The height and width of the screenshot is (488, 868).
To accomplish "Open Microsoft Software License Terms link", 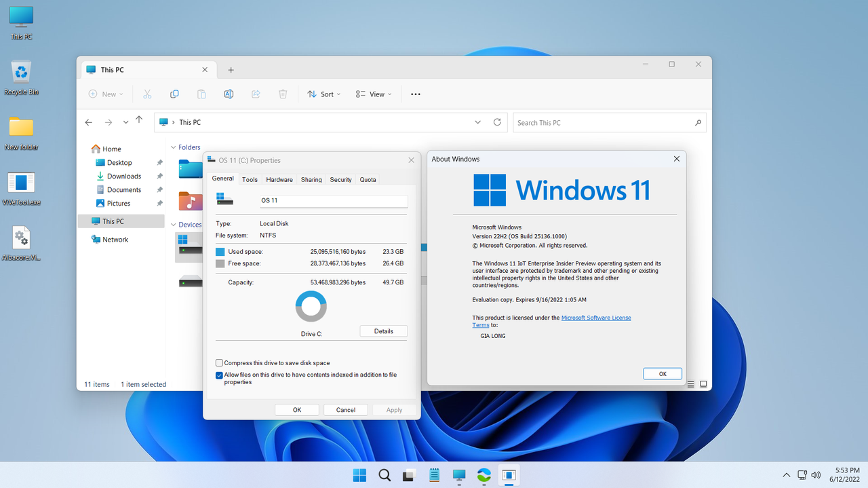I will (x=596, y=318).
